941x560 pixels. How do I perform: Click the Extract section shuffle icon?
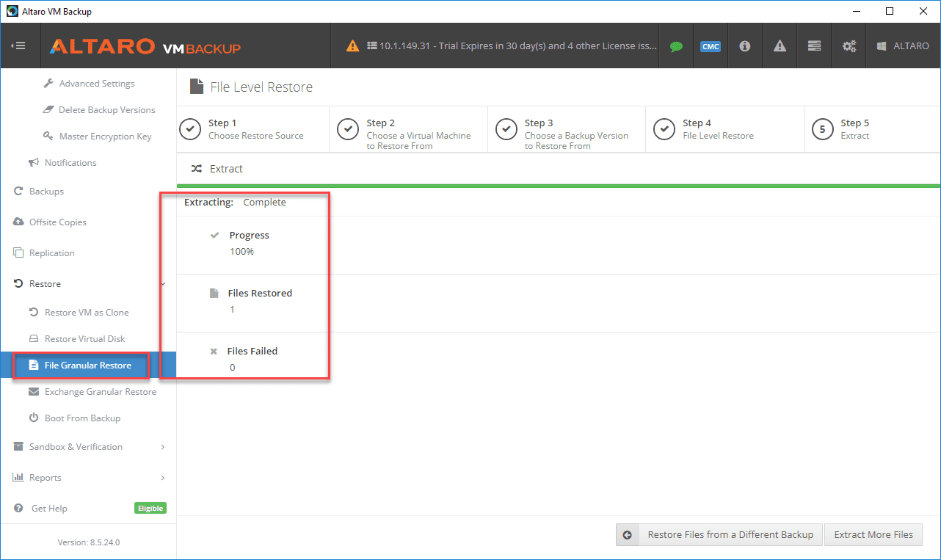coord(197,169)
